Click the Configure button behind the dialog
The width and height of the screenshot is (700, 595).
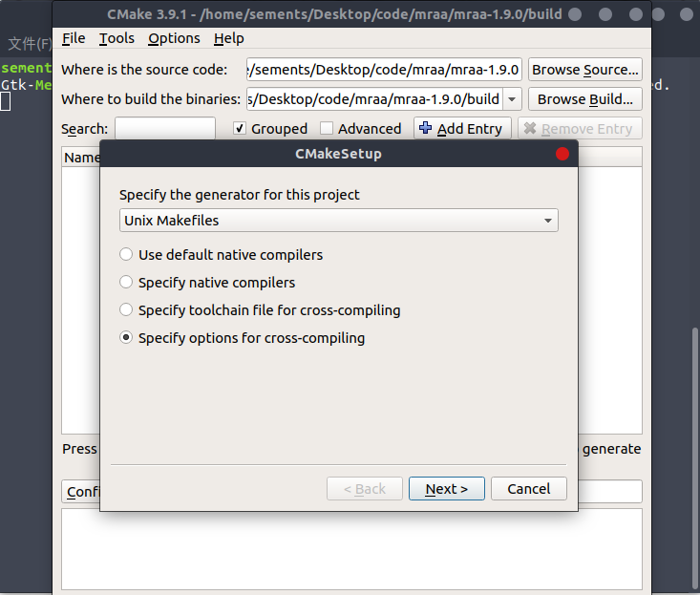(x=81, y=492)
